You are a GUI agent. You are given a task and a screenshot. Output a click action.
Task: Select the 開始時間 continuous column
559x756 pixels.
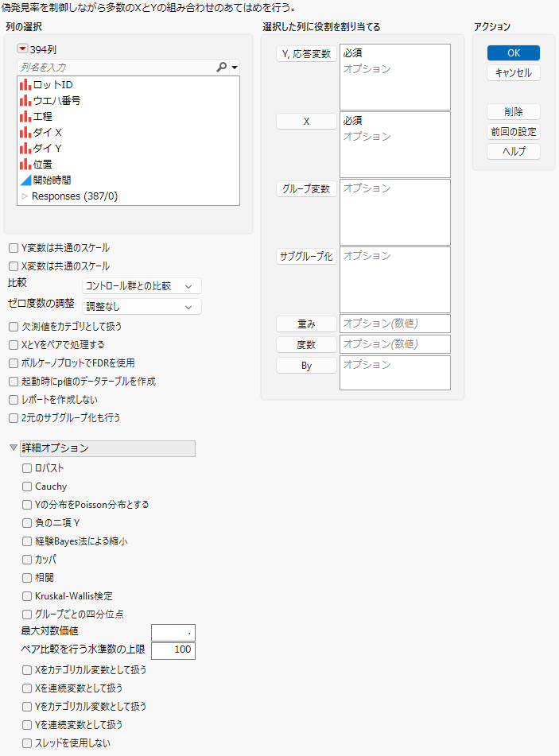46,180
